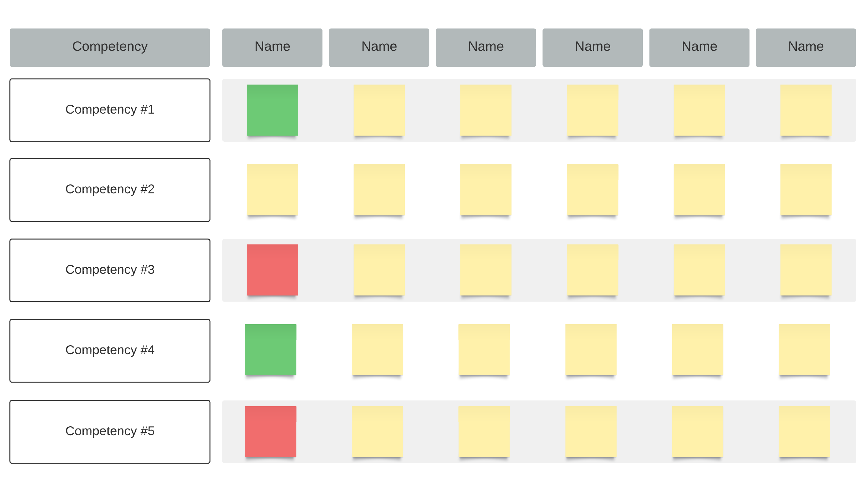Select the green sticky note in Competency #1 row
The image size is (868, 478).
(272, 110)
